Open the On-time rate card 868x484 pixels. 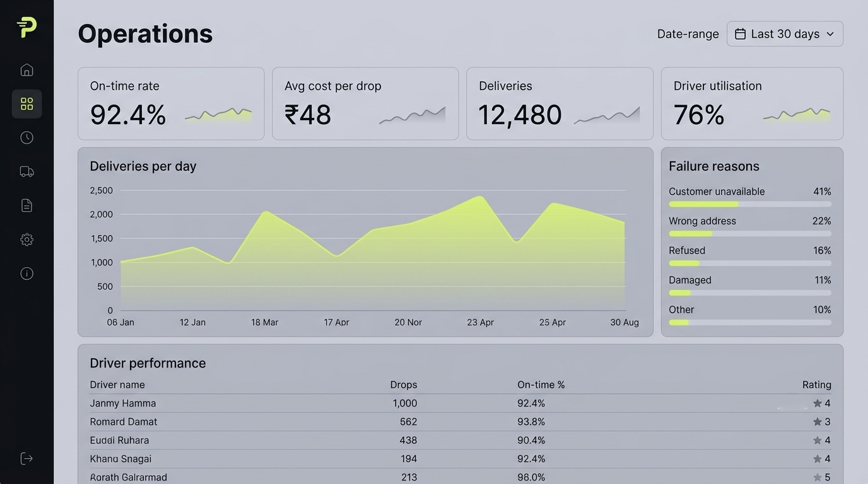point(171,103)
